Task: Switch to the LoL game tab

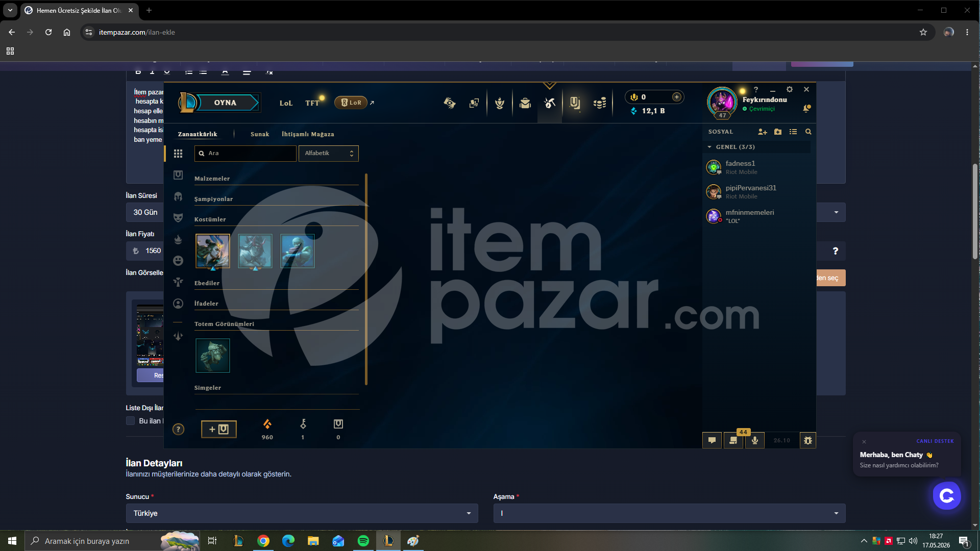Action: [286, 103]
